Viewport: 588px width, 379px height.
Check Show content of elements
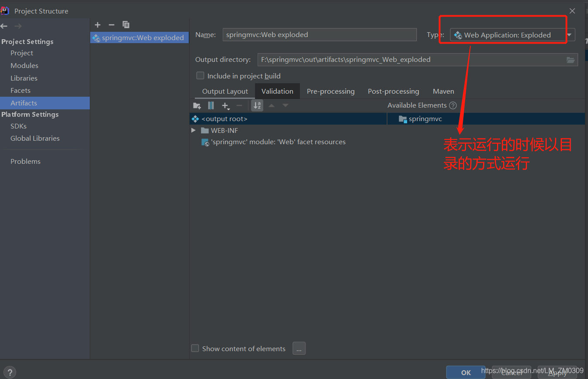click(195, 349)
